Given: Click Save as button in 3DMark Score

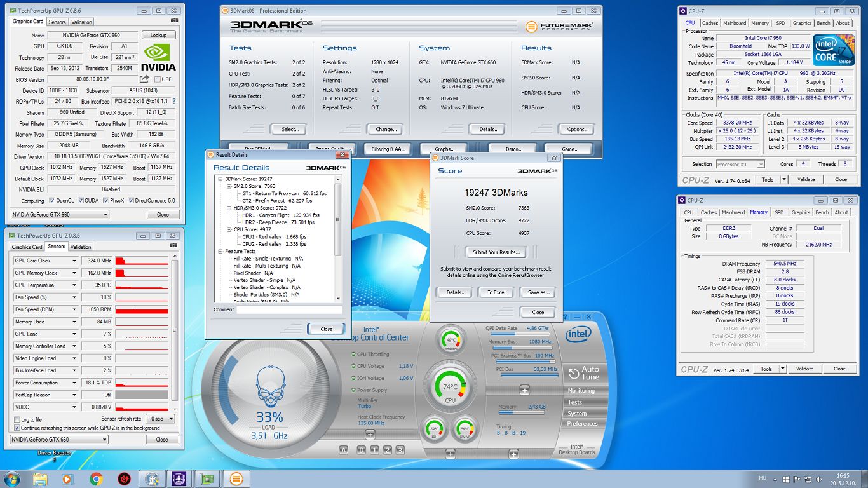Looking at the screenshot, I should pos(538,292).
